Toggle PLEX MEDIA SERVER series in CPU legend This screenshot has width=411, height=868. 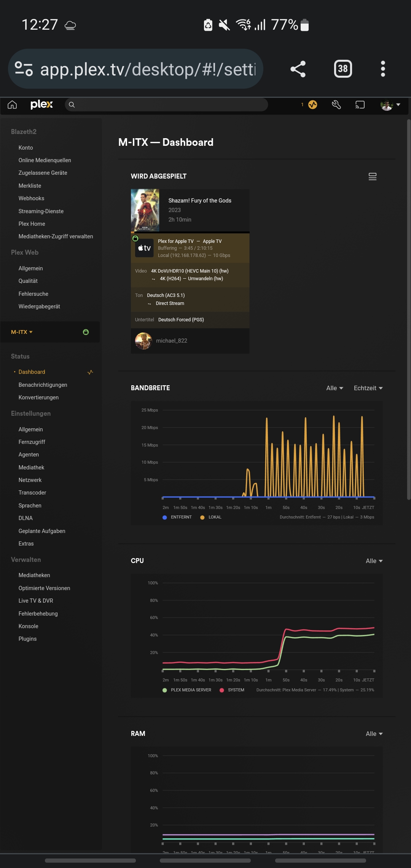point(187,690)
